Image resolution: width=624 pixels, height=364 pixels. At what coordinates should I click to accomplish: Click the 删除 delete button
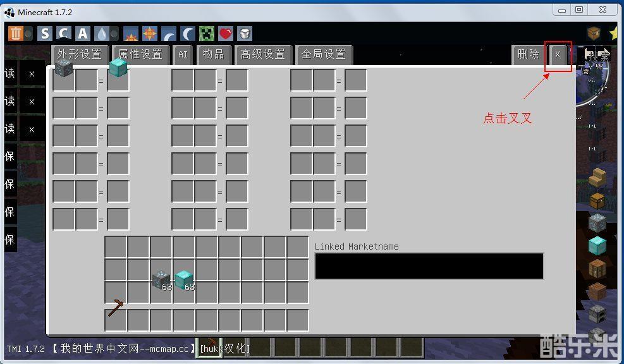tap(528, 54)
